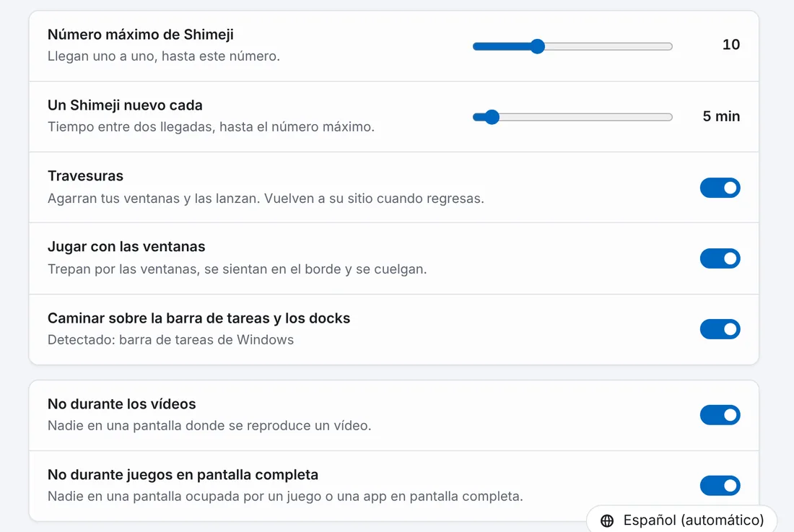The height and width of the screenshot is (532, 794).
Task: Click the Travesuras heading text
Action: tap(86, 176)
